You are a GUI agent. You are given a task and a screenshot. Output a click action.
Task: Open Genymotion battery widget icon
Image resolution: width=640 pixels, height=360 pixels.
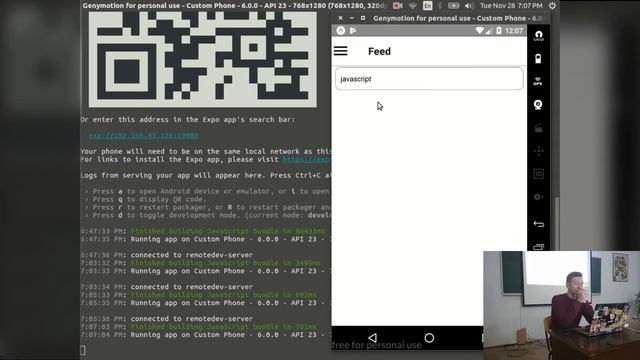538,59
